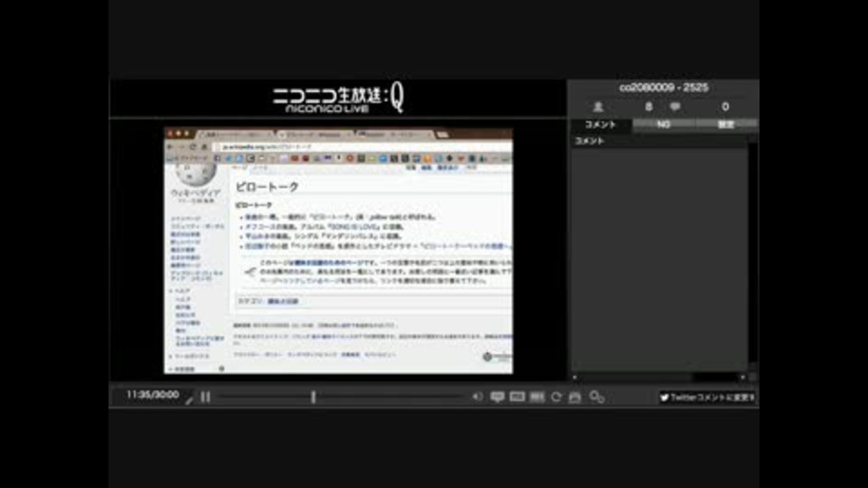The height and width of the screenshot is (488, 868).
Task: Click the コメント column header in the comment list
Action: 659,141
